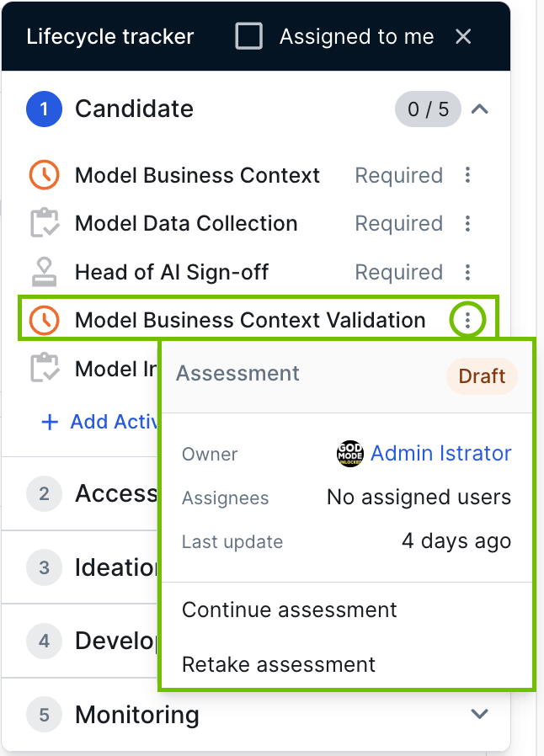
Task: Close the Lifecycle tracker panel
Action: point(463,36)
